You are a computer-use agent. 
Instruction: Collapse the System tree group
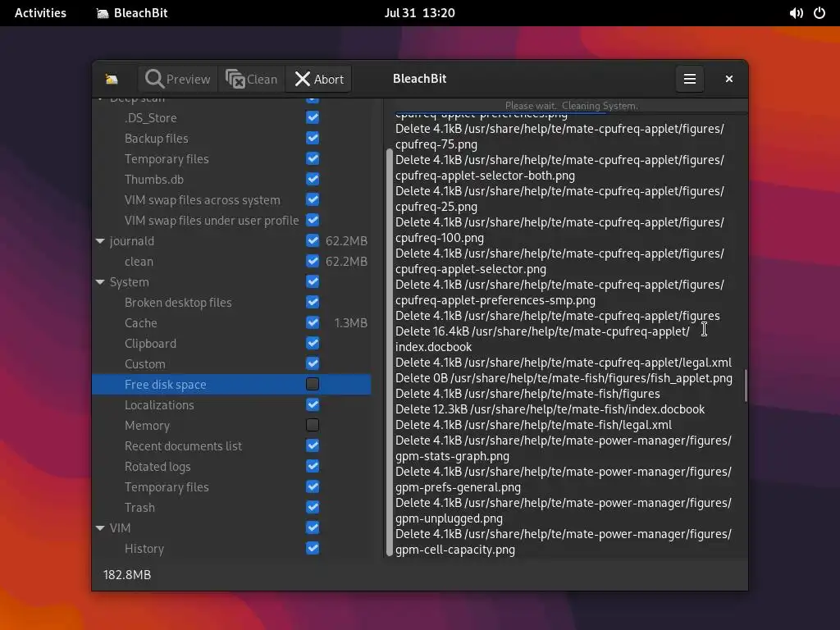point(100,282)
